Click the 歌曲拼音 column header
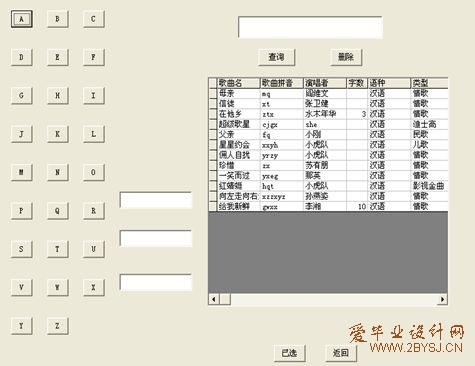Image resolution: width=475 pixels, height=366 pixels. point(282,83)
